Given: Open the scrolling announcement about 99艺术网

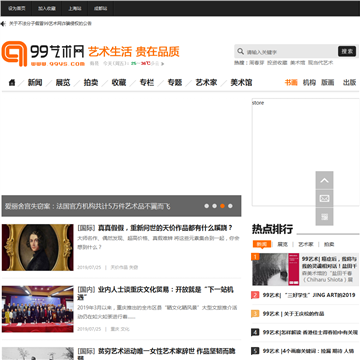Looking at the screenshot, I should tap(50, 24).
